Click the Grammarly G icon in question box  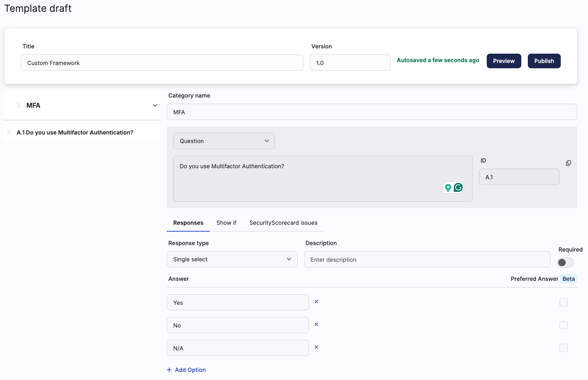[458, 187]
